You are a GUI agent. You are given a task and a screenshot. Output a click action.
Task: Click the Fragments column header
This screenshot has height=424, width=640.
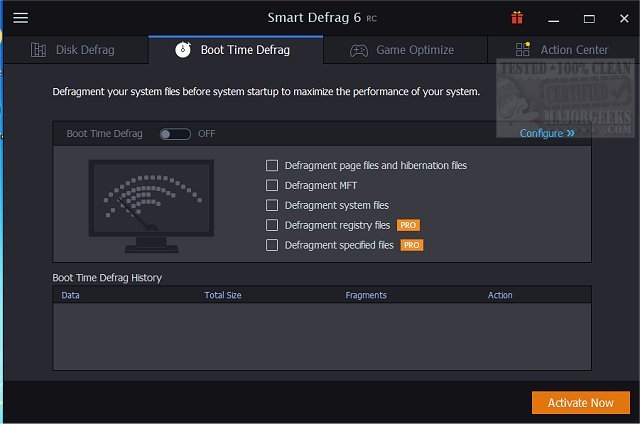point(366,295)
